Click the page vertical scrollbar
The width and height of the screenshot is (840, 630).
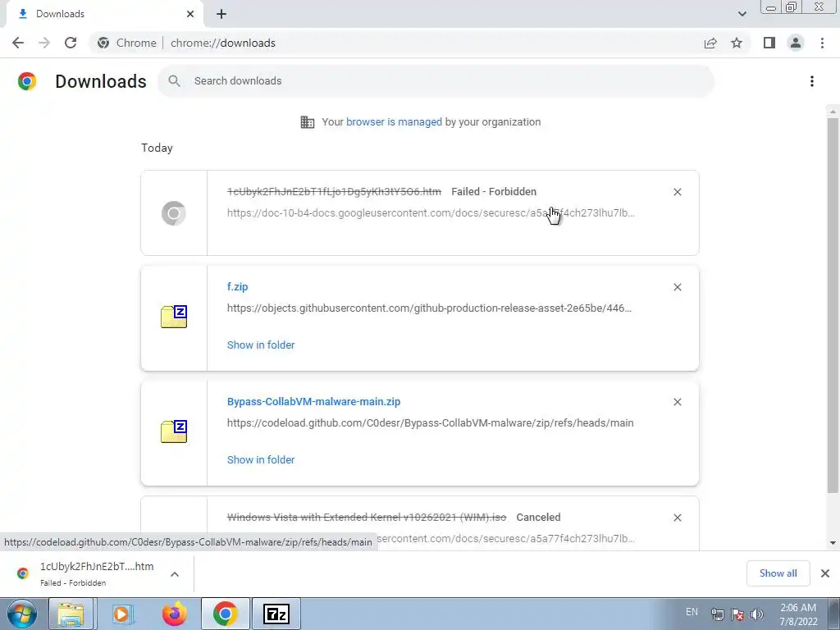[x=833, y=305]
